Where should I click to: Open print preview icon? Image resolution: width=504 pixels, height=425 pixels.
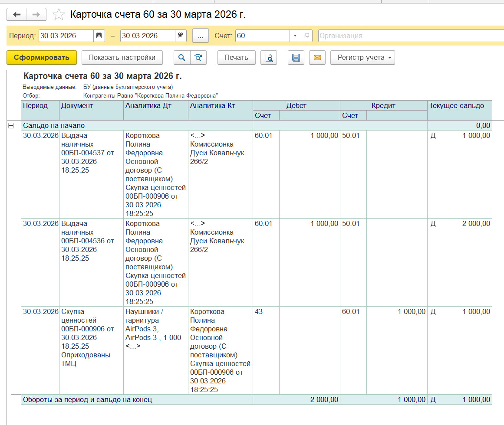point(269,58)
